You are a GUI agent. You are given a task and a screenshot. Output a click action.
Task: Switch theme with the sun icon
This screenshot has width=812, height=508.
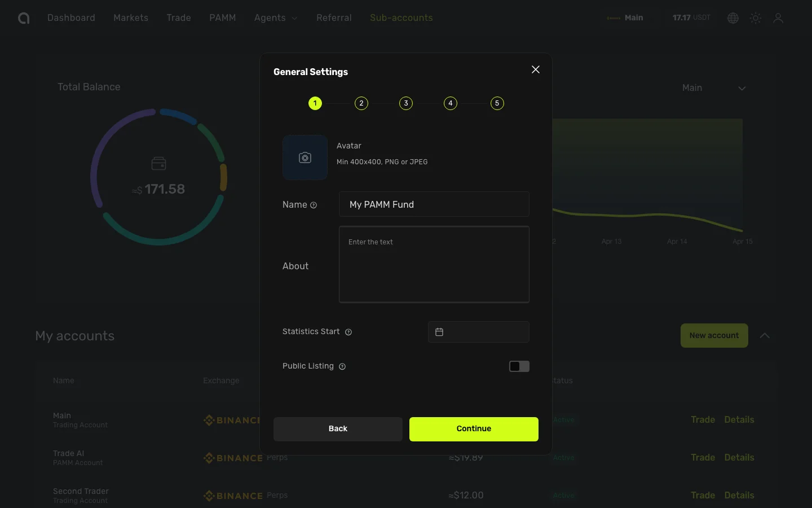click(x=756, y=18)
